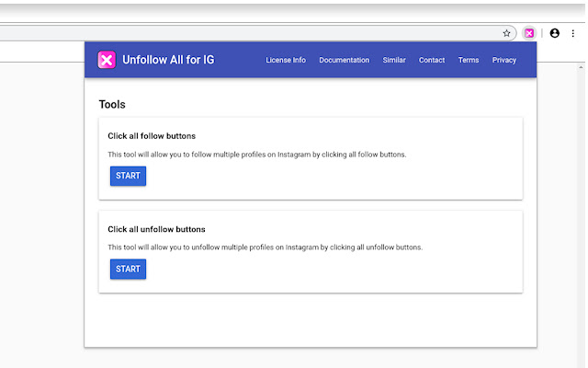This screenshot has height=368, width=588.
Task: Start the click all unfollow buttons tool
Action: [x=128, y=269]
